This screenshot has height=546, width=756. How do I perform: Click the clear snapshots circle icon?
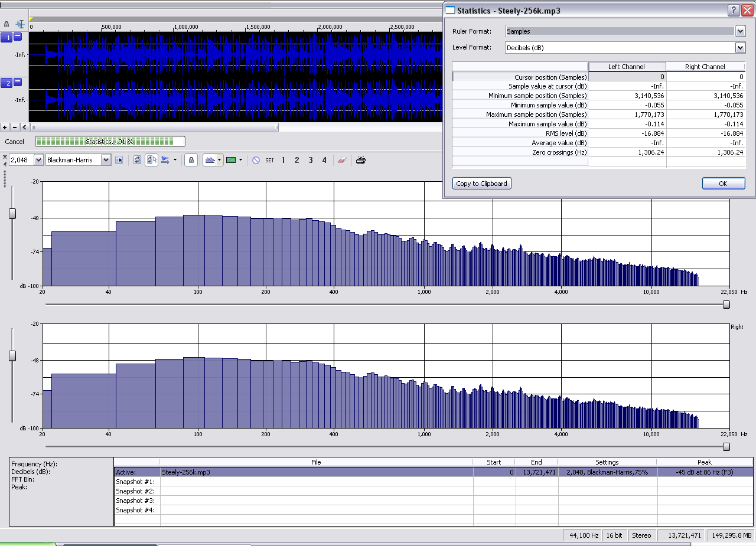tap(256, 160)
